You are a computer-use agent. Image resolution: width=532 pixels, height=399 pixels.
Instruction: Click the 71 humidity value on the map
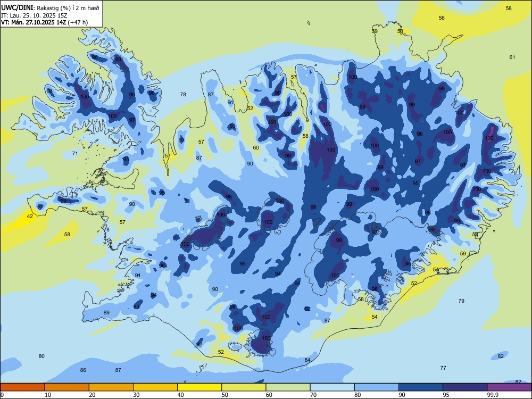point(75,154)
